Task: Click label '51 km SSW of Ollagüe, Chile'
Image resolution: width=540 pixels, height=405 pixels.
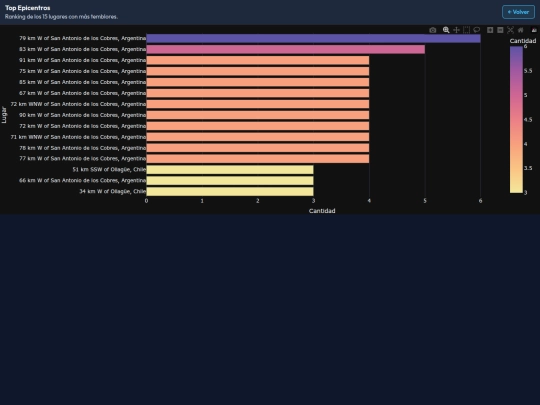Action: pos(109,169)
